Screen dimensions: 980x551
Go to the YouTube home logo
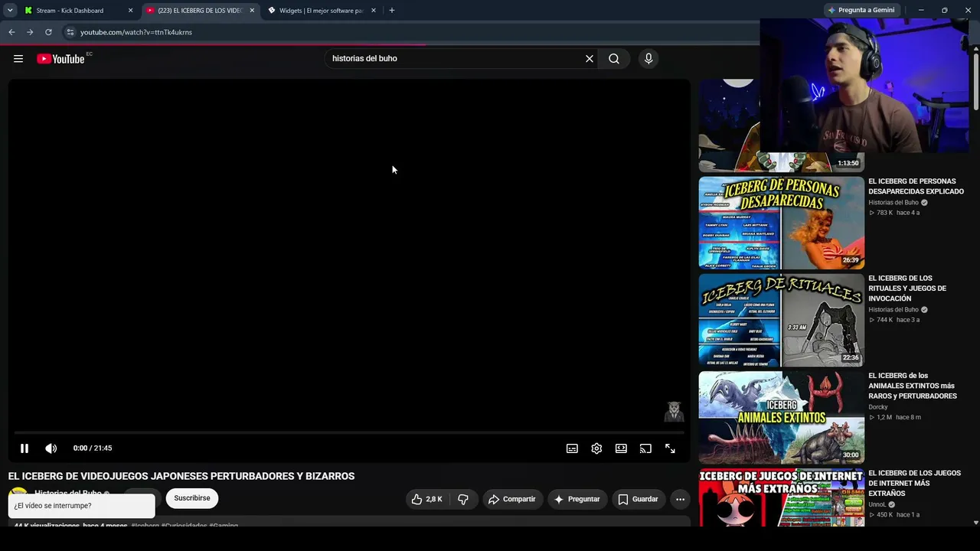click(60, 59)
